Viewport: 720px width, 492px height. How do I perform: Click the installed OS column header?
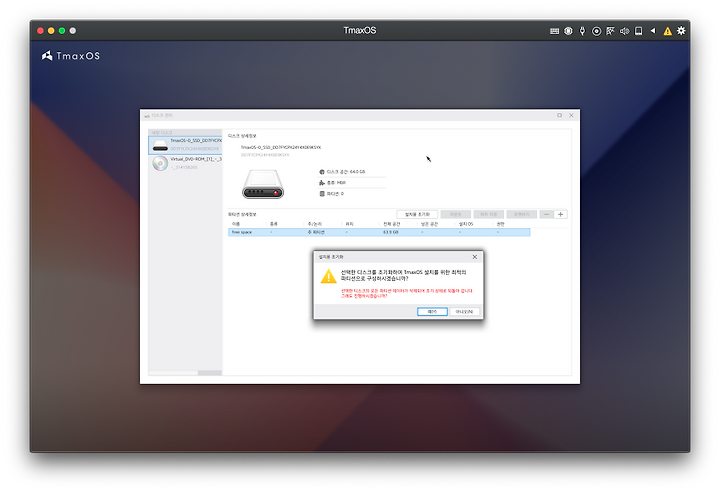click(466, 224)
